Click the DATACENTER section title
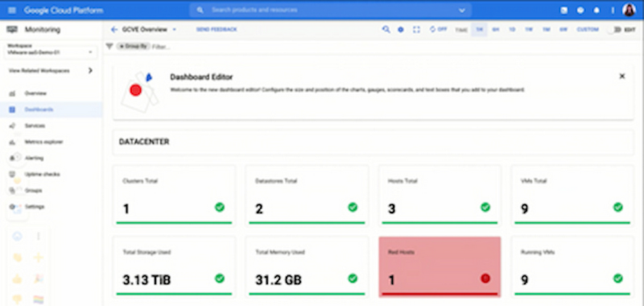The width and height of the screenshot is (644, 306). [x=144, y=142]
